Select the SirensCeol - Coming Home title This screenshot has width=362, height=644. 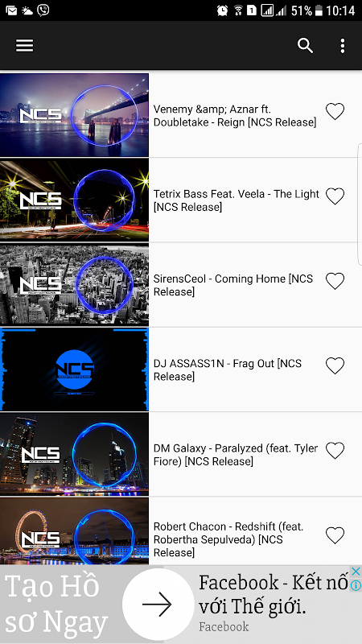click(233, 285)
